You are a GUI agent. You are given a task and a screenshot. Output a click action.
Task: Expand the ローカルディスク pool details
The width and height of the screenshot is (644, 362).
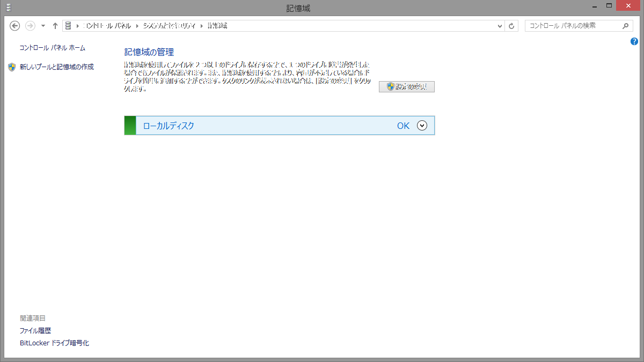coord(422,126)
